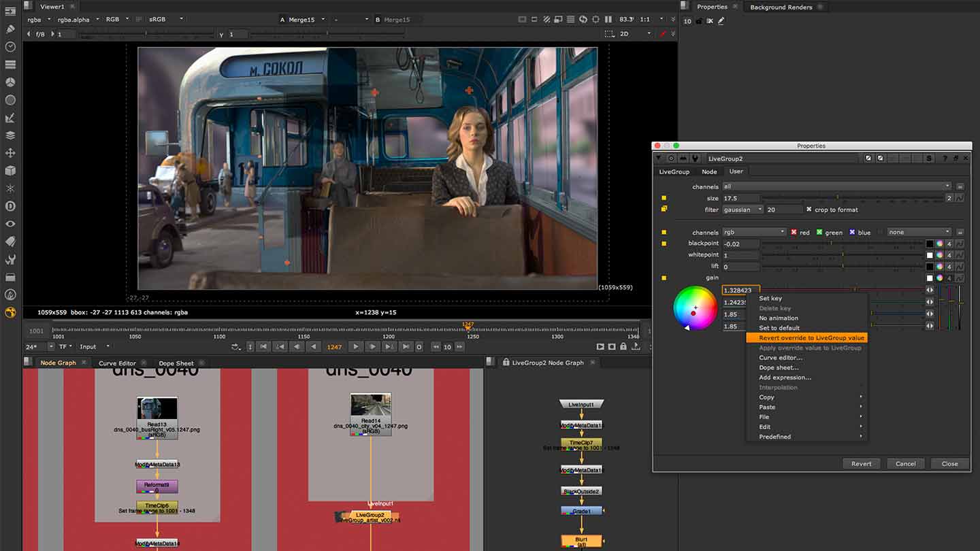Open the MetaData nodes menu (wrench icon)

point(10,259)
